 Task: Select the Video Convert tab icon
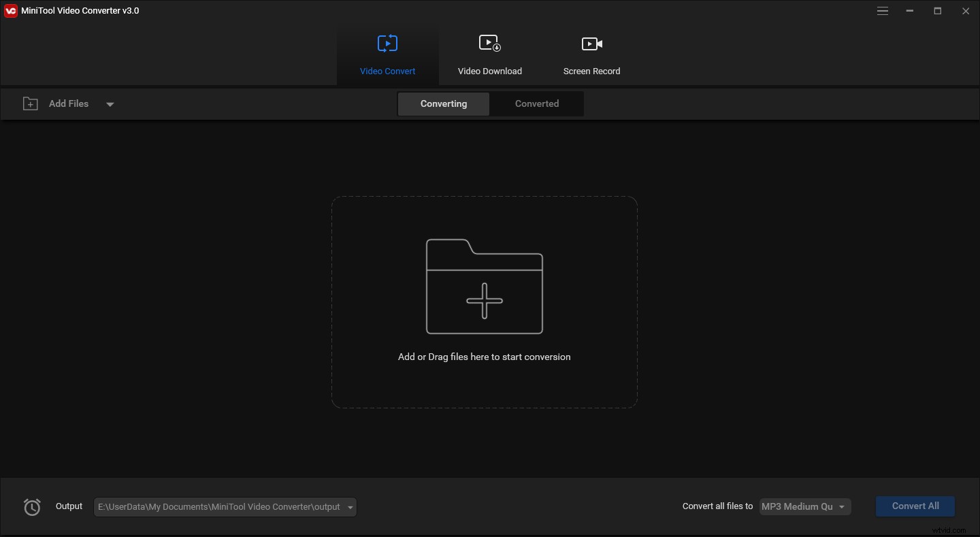click(387, 43)
